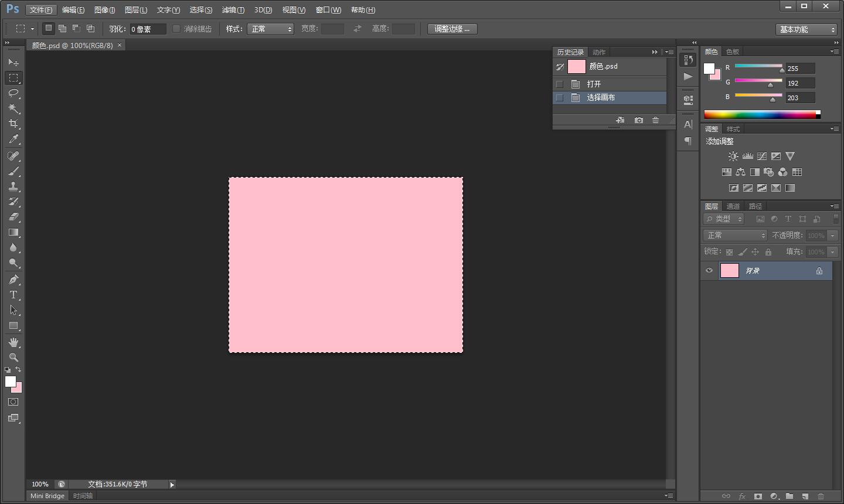844x504 pixels.
Task: Open the 样式 style dropdown
Action: 270,29
